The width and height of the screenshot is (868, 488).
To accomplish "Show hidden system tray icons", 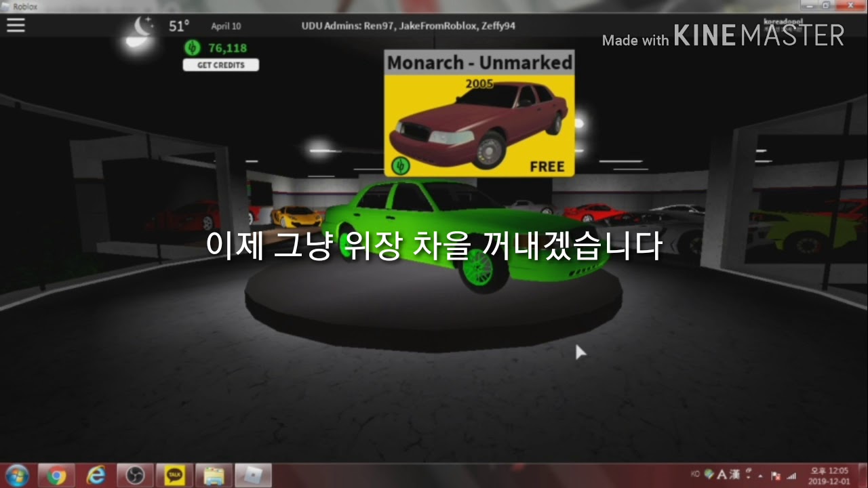I will (760, 476).
